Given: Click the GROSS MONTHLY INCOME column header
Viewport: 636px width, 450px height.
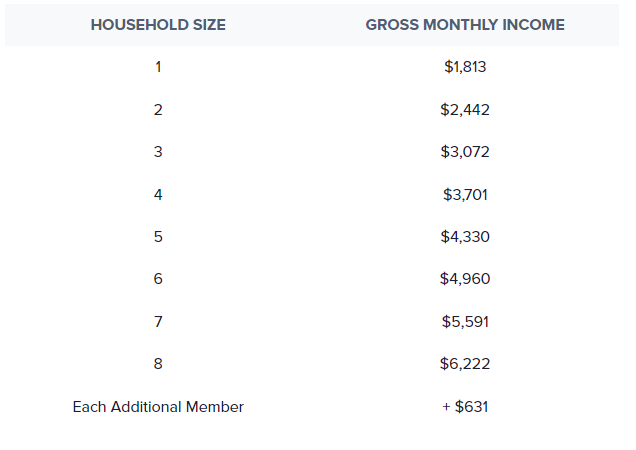Looking at the screenshot, I should click(x=465, y=25).
